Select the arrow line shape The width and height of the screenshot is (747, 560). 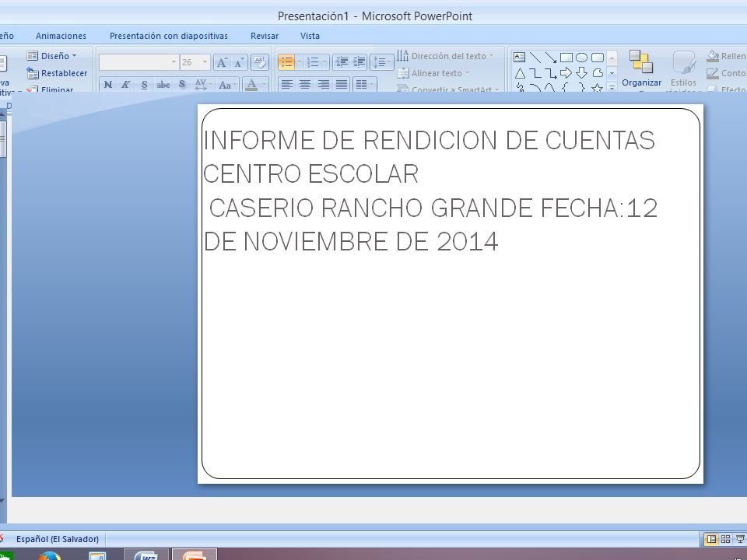click(x=551, y=58)
